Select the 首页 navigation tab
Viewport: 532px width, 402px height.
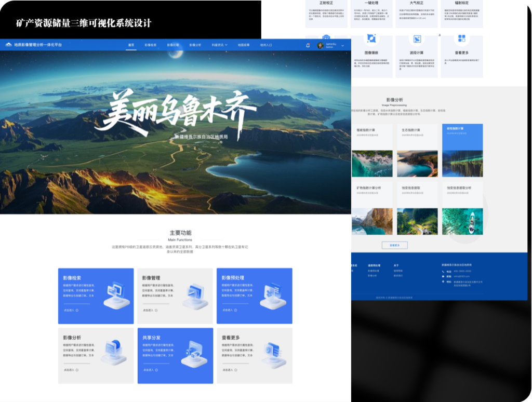(x=131, y=45)
